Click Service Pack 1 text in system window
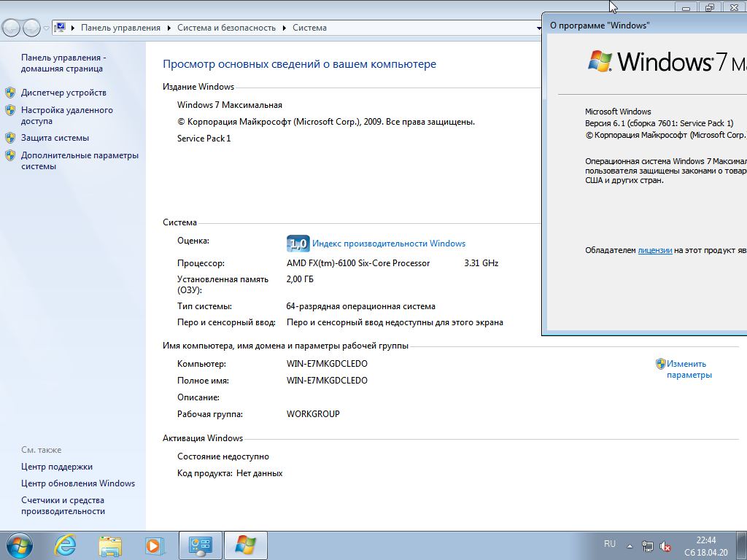747x560 pixels. pos(204,139)
